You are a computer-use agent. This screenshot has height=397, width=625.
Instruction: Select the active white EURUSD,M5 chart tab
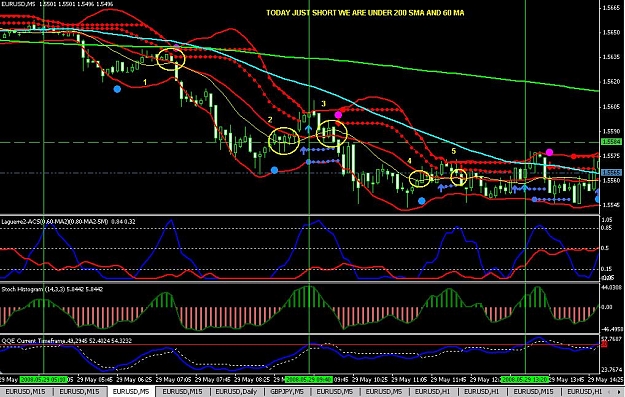pos(131,392)
